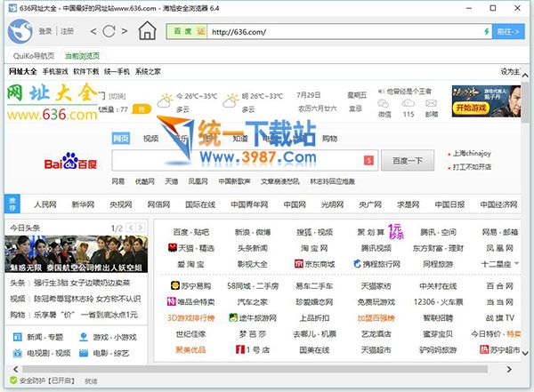534x392 pixels.
Task: Click the 安全防护 green shield icon
Action: point(13,380)
